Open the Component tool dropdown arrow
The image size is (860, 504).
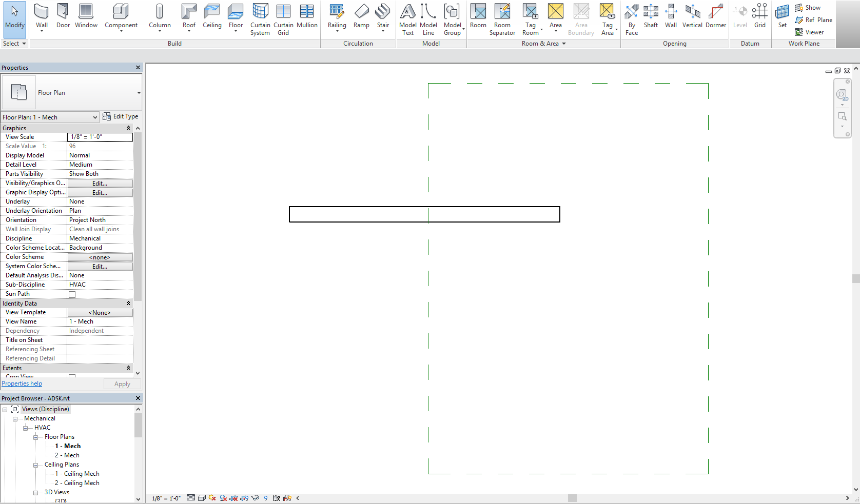coord(121,31)
